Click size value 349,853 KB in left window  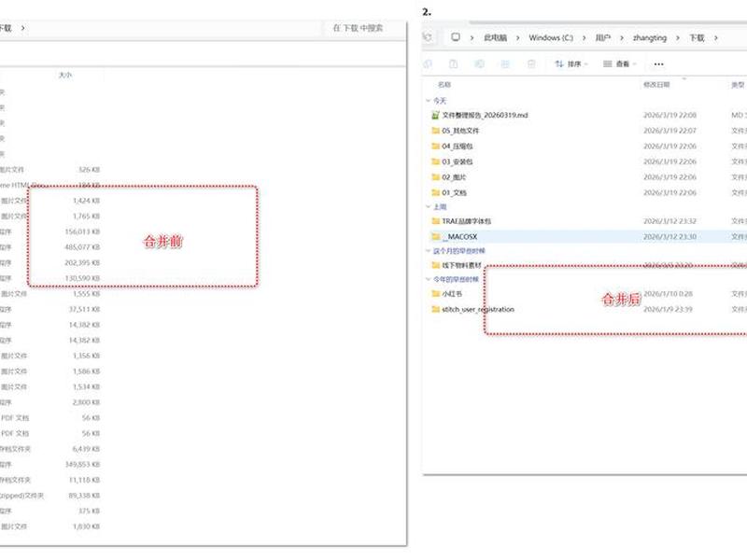click(x=82, y=464)
